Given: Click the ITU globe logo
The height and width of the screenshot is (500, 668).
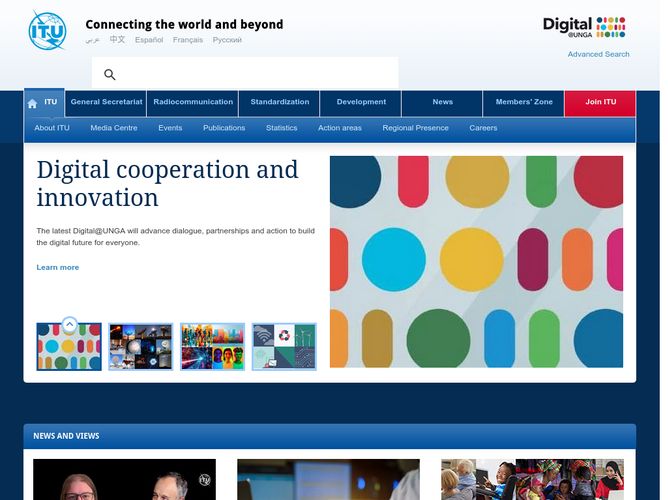Looking at the screenshot, I should [x=47, y=31].
